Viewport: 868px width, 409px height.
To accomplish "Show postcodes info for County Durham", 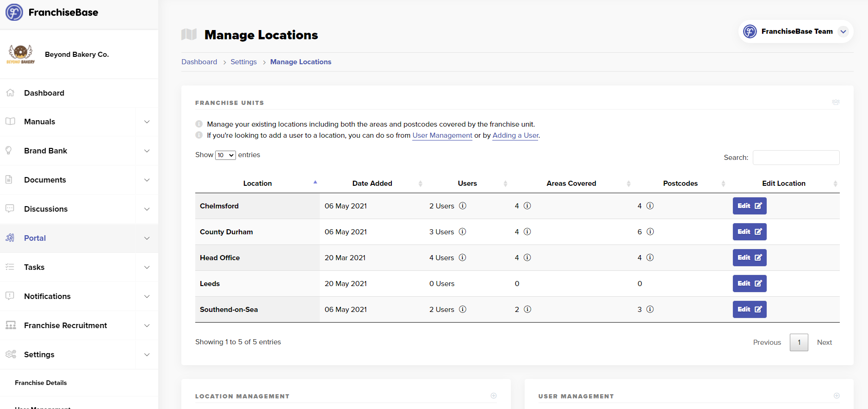I will 650,232.
